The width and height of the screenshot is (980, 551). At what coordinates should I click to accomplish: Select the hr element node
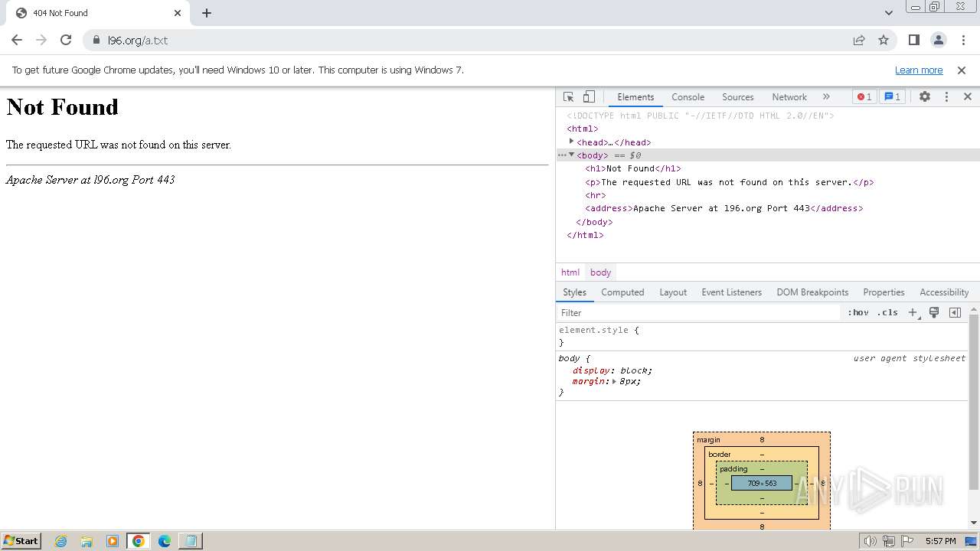pyautogui.click(x=596, y=195)
